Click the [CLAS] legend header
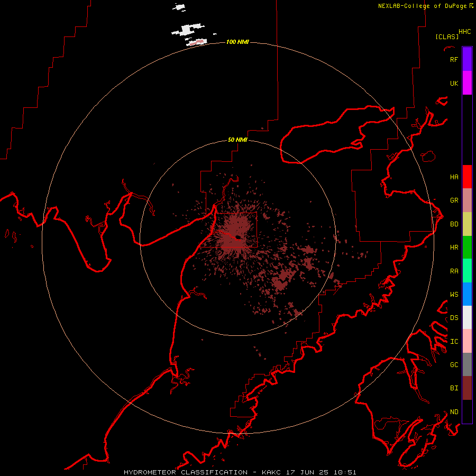This screenshot has width=476, height=476. point(447,36)
